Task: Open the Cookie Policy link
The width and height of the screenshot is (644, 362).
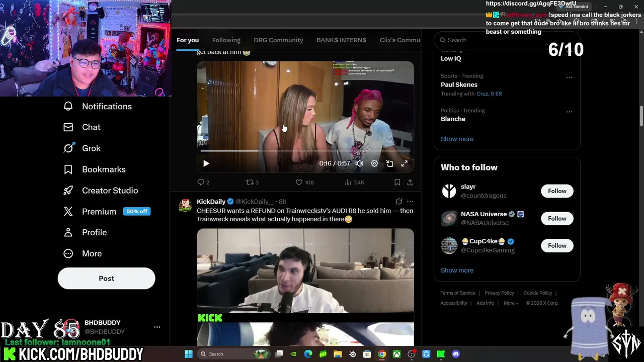Action: (538, 293)
